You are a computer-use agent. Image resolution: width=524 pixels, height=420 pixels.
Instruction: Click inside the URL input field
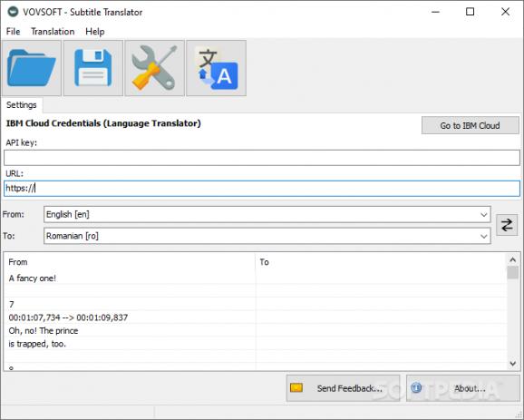[262, 189]
